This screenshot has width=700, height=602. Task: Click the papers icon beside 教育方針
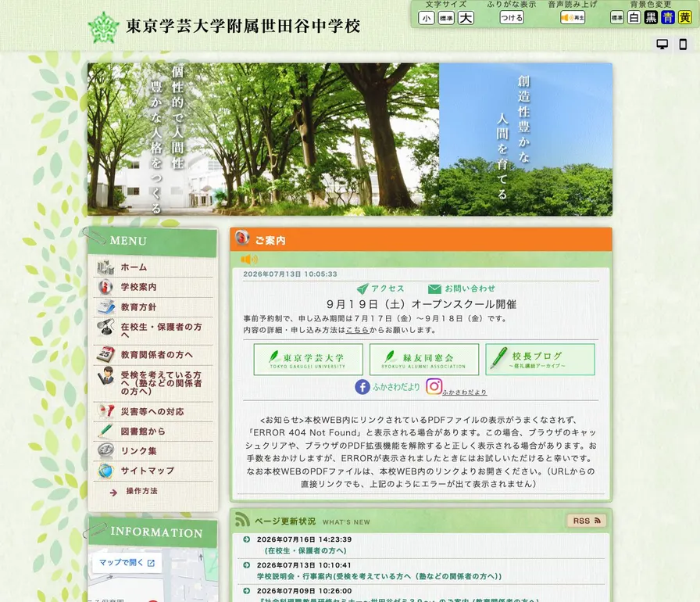pyautogui.click(x=105, y=306)
